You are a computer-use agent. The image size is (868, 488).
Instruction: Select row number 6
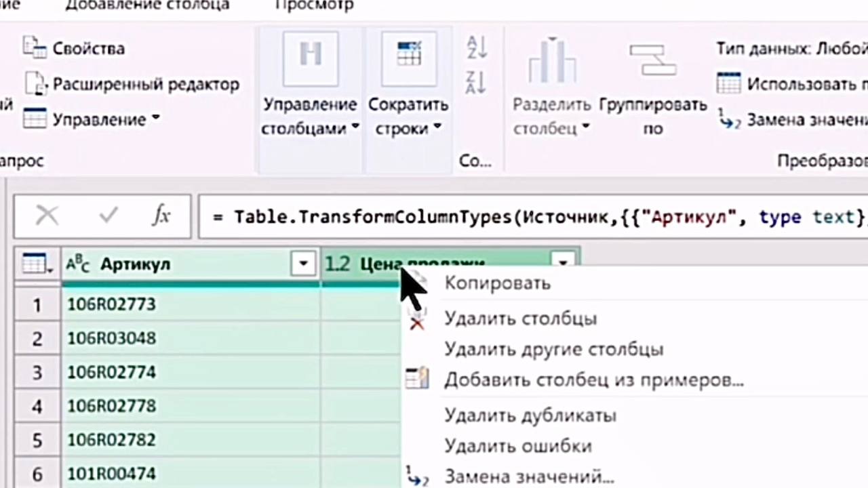click(37, 473)
